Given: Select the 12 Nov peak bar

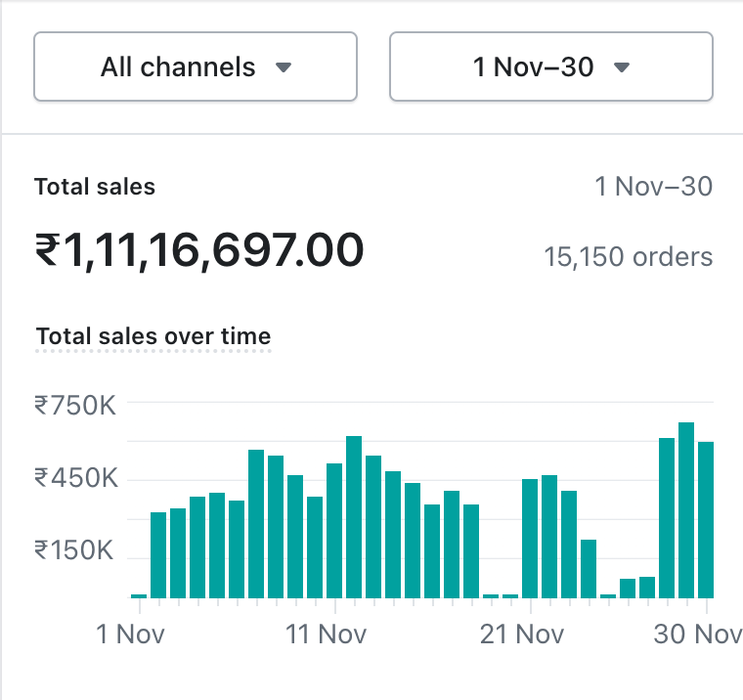Looking at the screenshot, I should click(x=354, y=517).
